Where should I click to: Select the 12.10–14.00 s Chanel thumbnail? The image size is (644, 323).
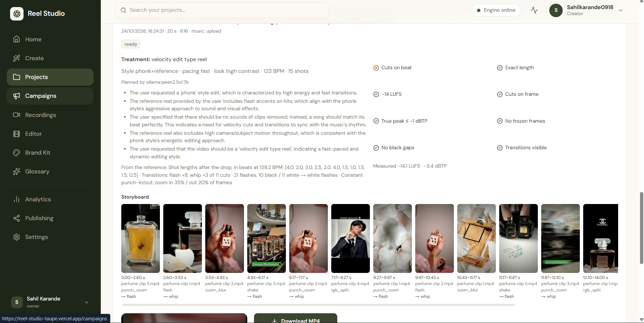click(601, 238)
